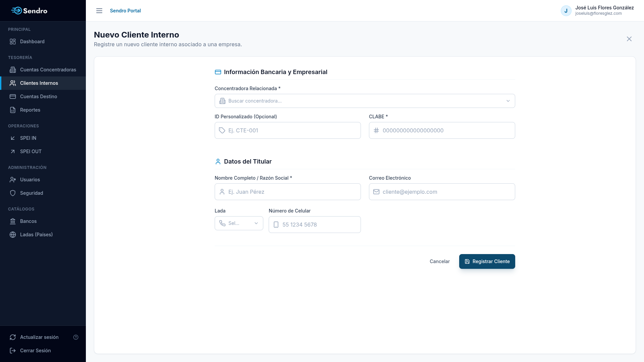
Task: Click the chevron of Buscar concentradora field
Action: (508, 101)
